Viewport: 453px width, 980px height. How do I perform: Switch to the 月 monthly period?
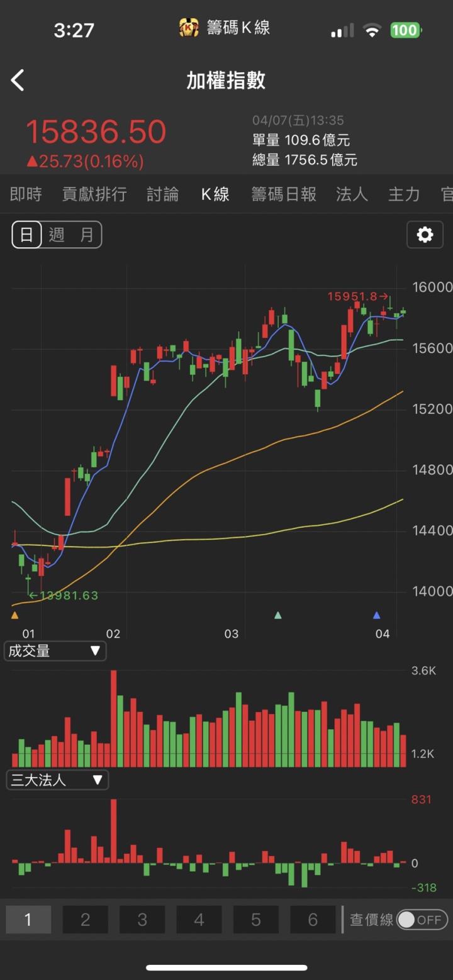pos(86,235)
